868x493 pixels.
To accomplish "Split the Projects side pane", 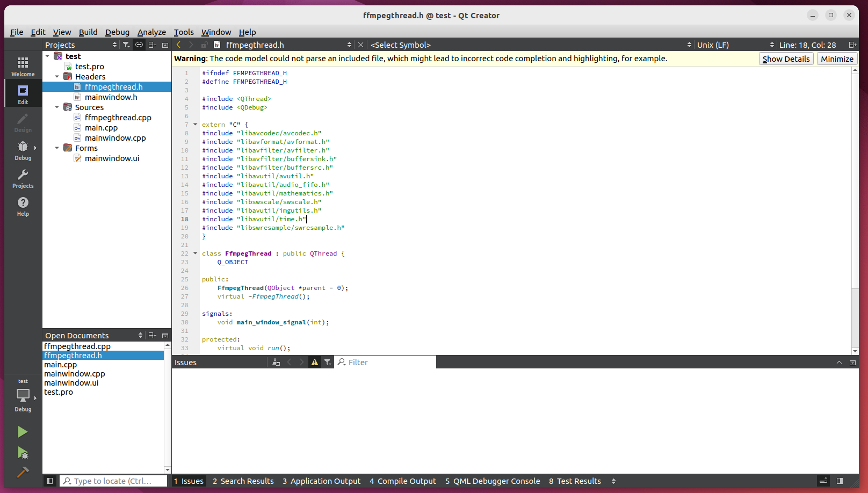I will (x=153, y=45).
